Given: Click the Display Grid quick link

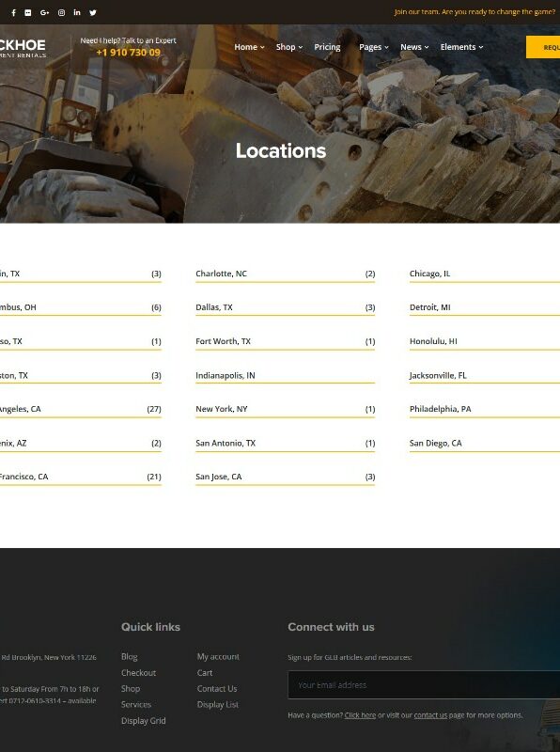Looking at the screenshot, I should pyautogui.click(x=144, y=720).
